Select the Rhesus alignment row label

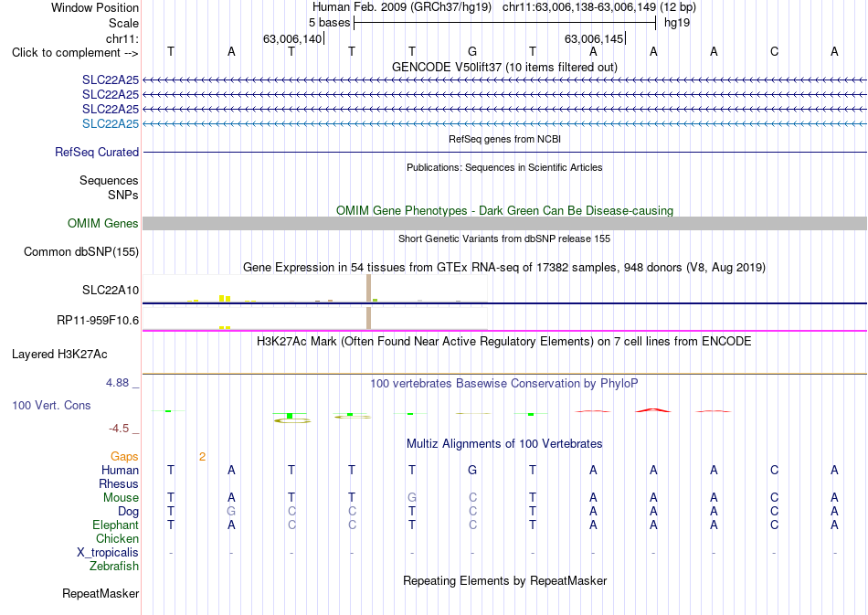click(x=119, y=483)
